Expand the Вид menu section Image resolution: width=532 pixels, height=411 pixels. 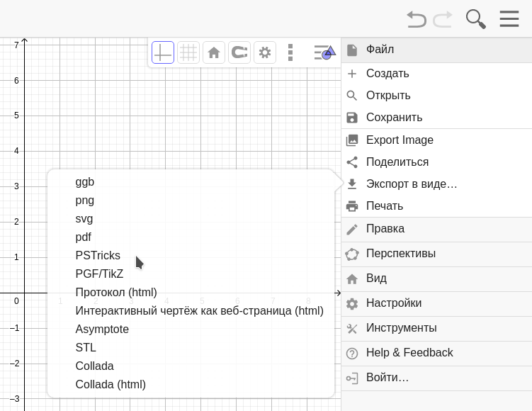click(436, 279)
